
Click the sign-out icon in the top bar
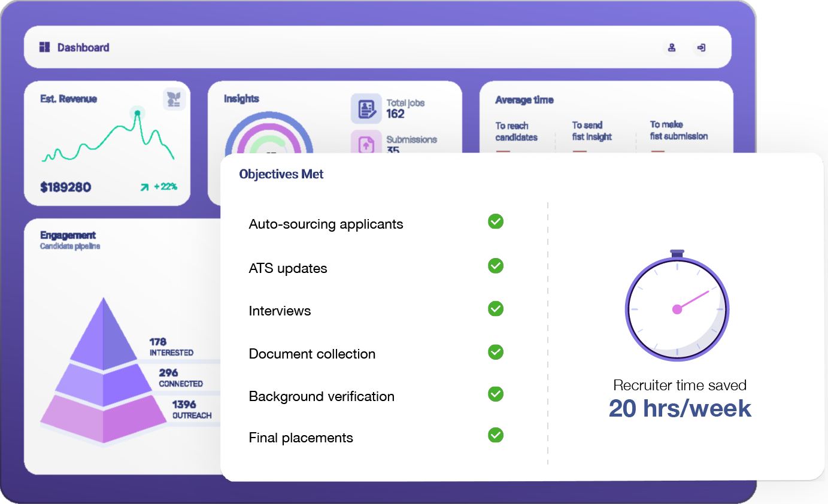(700, 47)
